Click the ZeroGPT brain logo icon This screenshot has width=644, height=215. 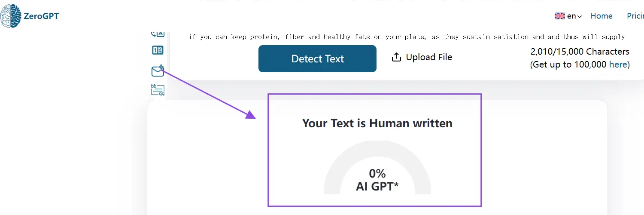point(10,16)
